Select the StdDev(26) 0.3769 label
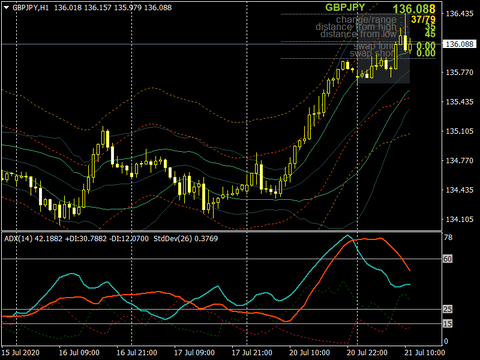This screenshot has height=360, width=480. point(185,239)
